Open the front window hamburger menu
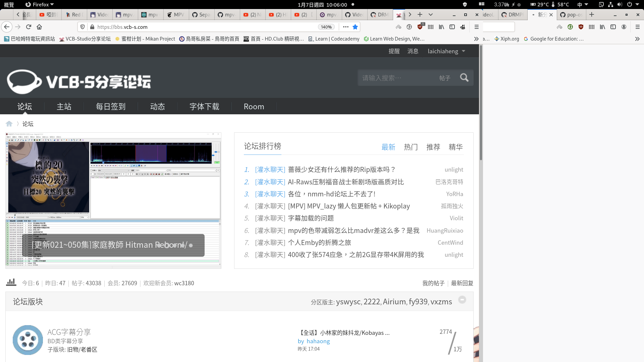The height and width of the screenshot is (362, 644). pyautogui.click(x=477, y=27)
